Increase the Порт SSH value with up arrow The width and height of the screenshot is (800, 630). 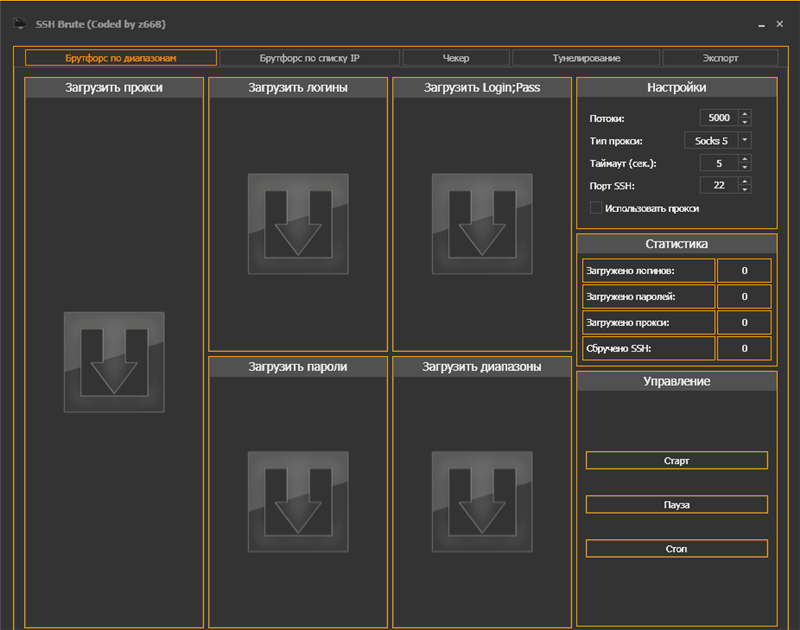745,180
